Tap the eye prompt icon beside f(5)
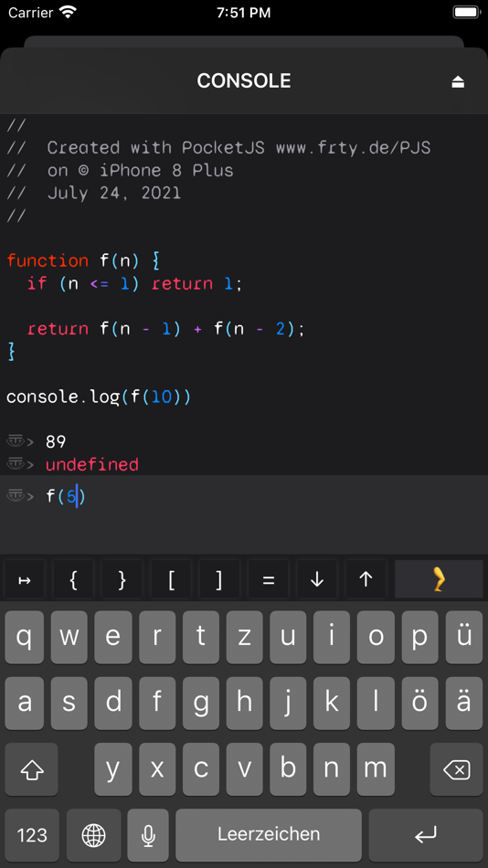 16,496
